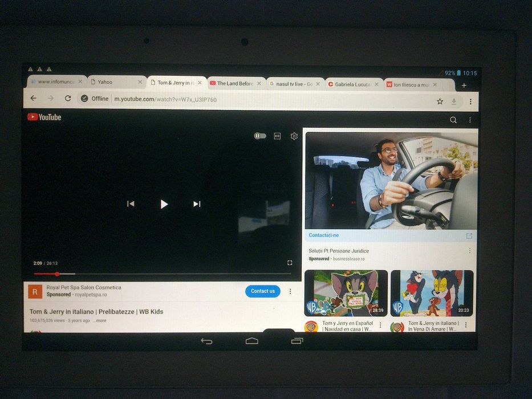Click the YouTube logo

(x=44, y=117)
